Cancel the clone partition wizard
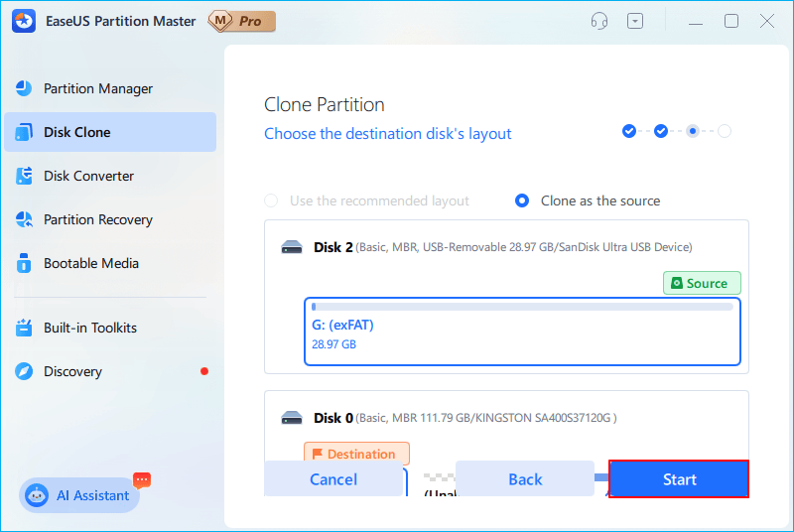794x532 pixels. (333, 479)
